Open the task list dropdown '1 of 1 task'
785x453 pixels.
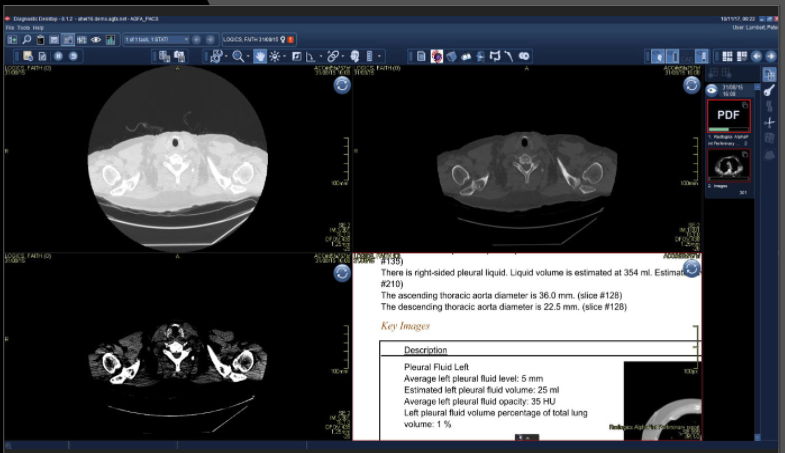(155, 39)
